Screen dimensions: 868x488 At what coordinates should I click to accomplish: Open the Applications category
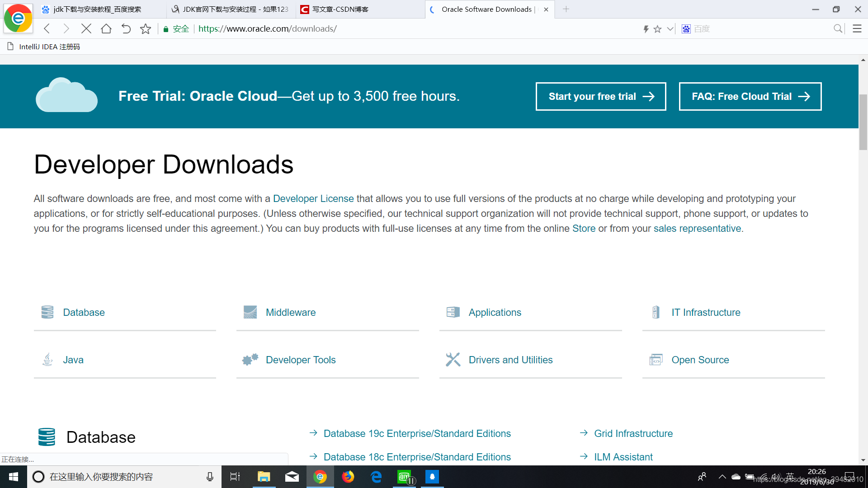495,312
